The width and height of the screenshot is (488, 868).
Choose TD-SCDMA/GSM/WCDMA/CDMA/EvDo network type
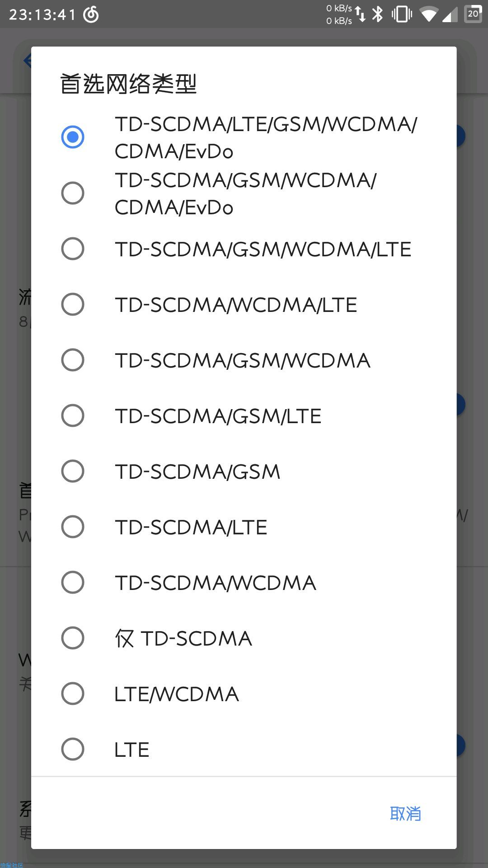point(244,193)
